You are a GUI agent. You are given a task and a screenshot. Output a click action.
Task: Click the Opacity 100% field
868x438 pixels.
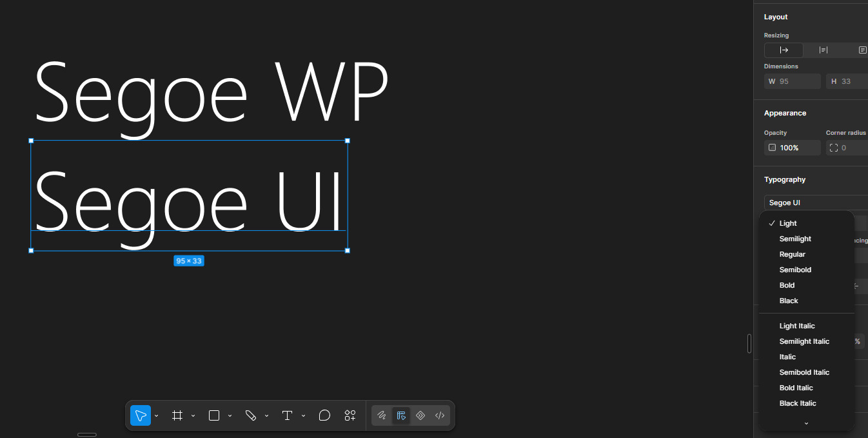coord(793,148)
